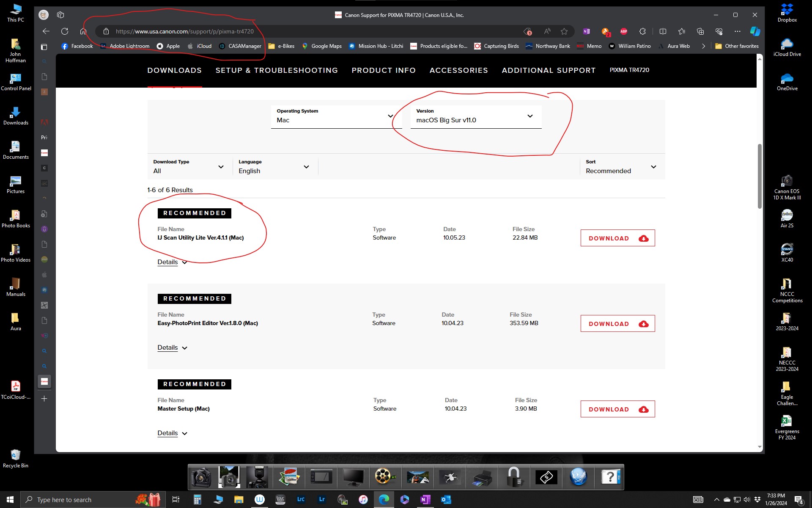Open new sidebar tab plus icon
The width and height of the screenshot is (812, 508).
pos(44,398)
